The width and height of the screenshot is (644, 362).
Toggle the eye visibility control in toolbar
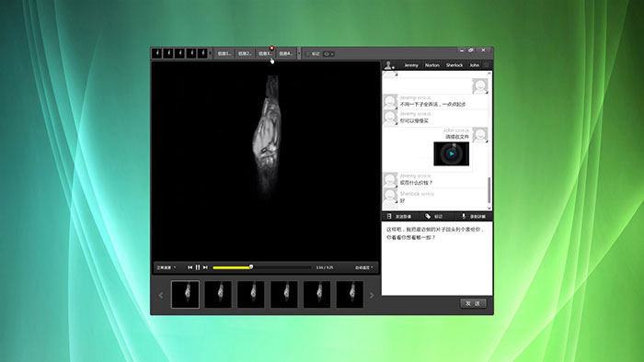tap(327, 53)
